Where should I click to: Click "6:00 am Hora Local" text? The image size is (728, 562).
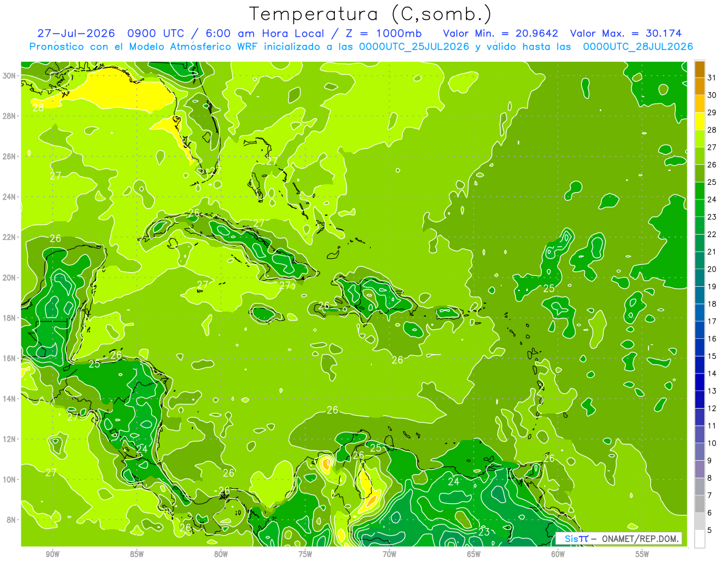pos(266,33)
